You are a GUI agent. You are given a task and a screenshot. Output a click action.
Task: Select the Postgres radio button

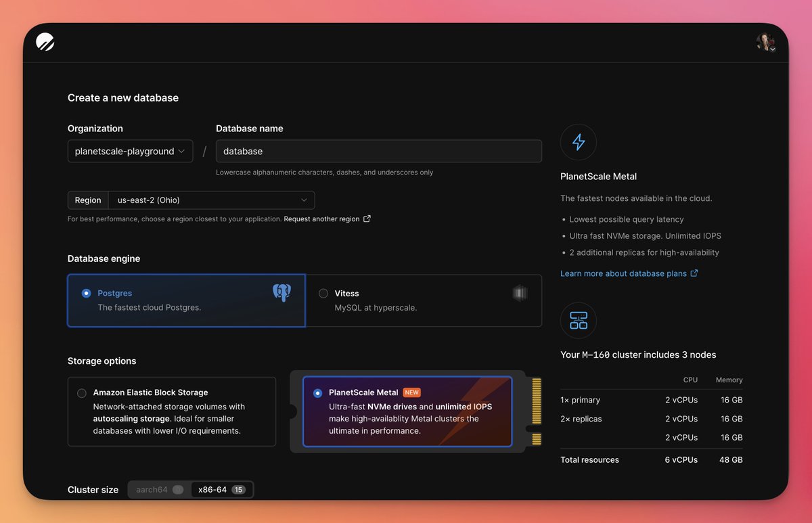pos(86,293)
